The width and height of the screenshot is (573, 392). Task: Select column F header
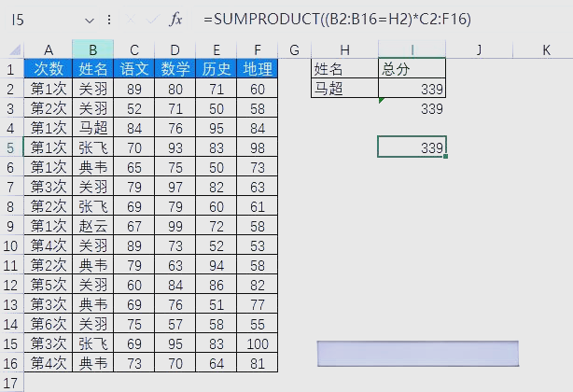tap(258, 49)
